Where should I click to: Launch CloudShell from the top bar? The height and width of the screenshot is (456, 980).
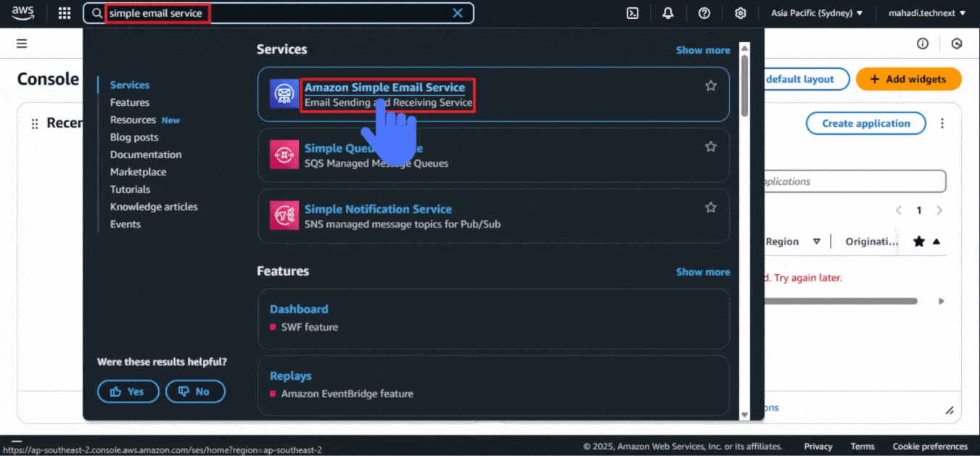click(633, 13)
